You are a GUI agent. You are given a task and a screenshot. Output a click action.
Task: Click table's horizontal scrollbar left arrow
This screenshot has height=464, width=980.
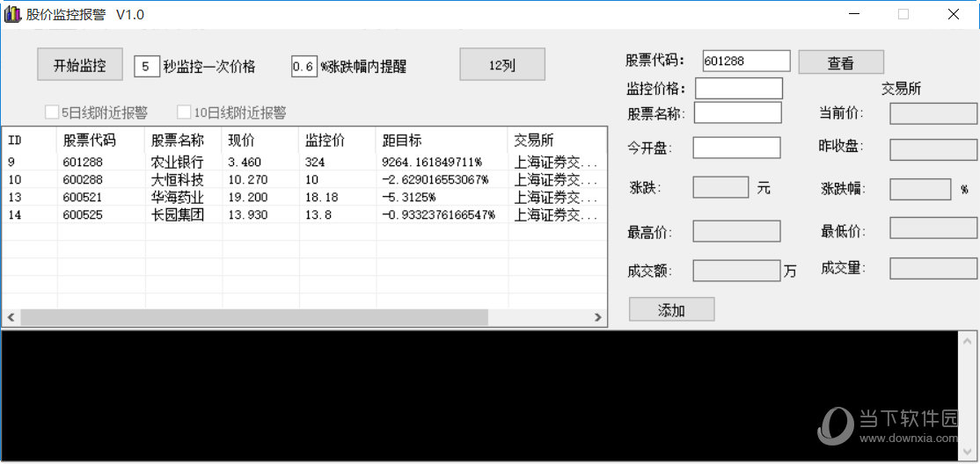[x=11, y=317]
